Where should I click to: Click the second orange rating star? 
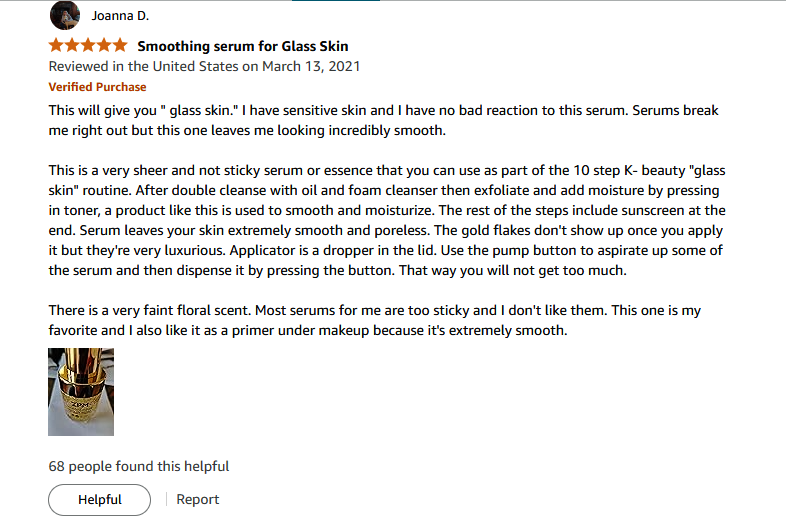pyautogui.click(x=72, y=46)
